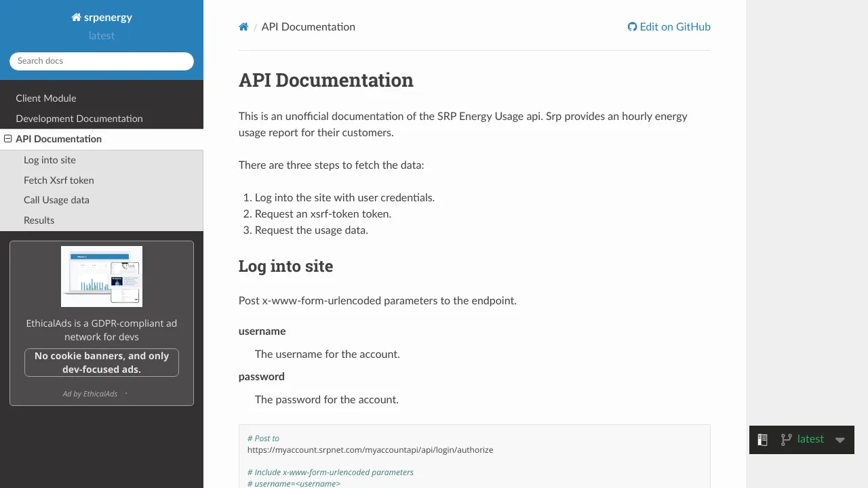868x488 pixels.
Task: Click the Ad by EthicalAds link
Action: tap(90, 394)
